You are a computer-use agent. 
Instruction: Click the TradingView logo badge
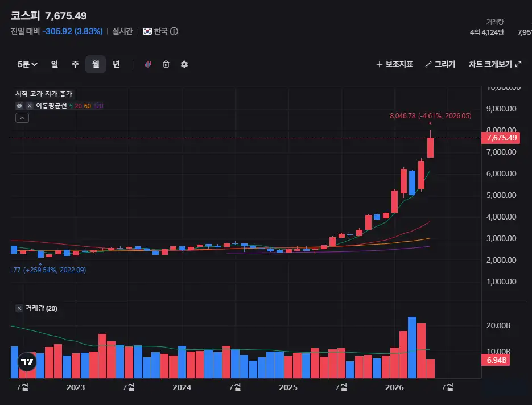pos(27,362)
